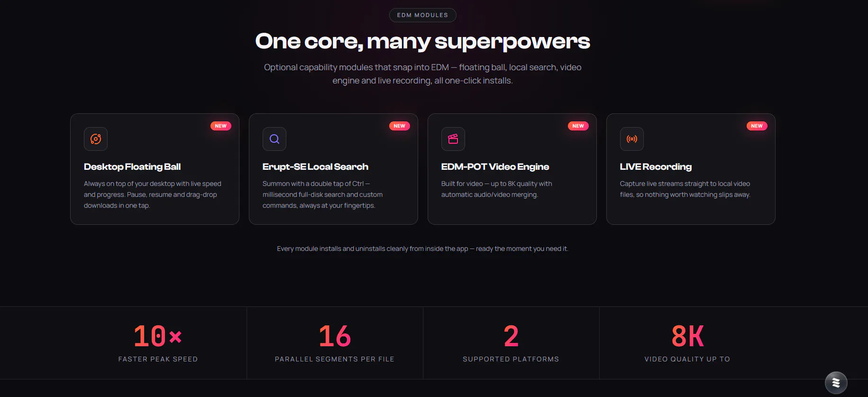Click the Desktop Floating Ball orbit icon

click(x=96, y=139)
